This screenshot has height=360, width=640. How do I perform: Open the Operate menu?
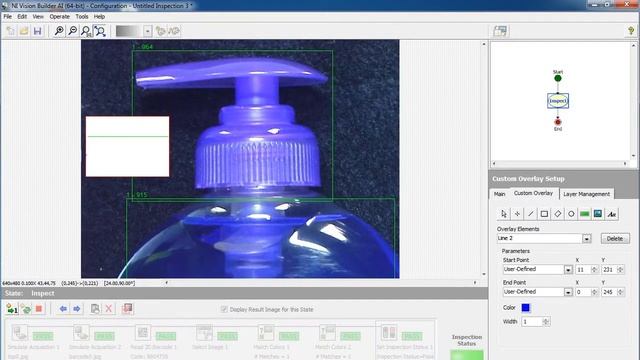pos(60,17)
